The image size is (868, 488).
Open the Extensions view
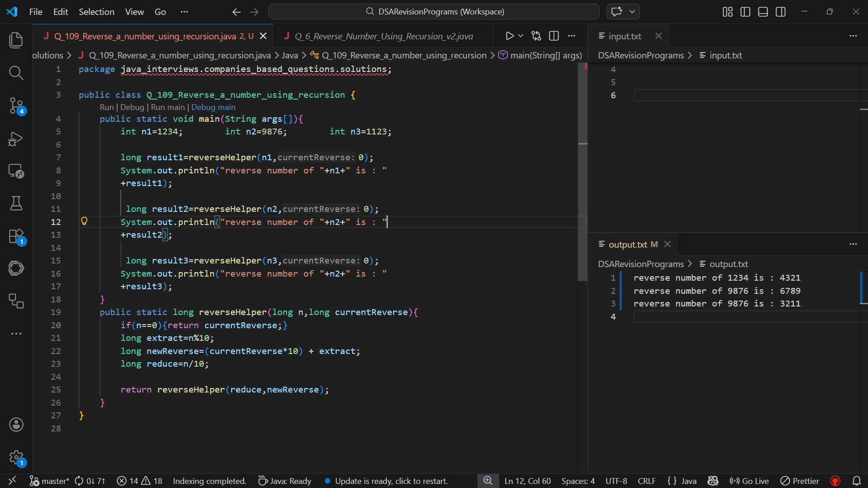point(16,236)
